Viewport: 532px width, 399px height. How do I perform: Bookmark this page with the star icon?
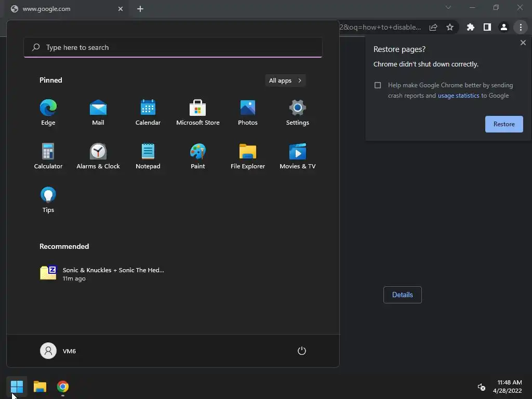coord(450,27)
